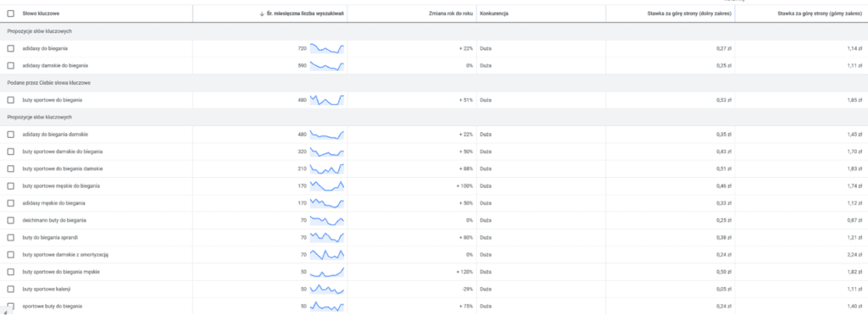Image resolution: width=868 pixels, height=315 pixels.
Task: Click keyword buty sportowe męskie do biegania
Action: click(x=61, y=185)
